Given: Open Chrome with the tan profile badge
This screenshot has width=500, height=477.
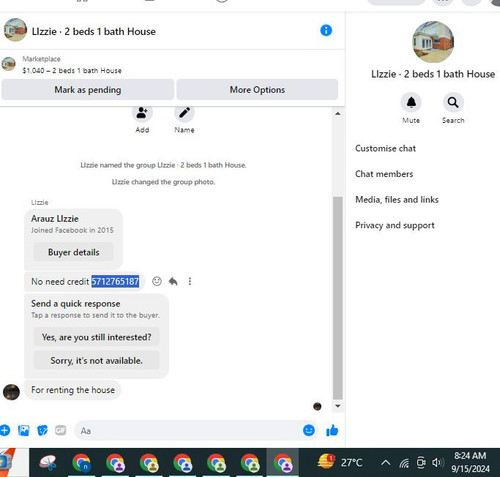Looking at the screenshot, I should 149,463.
